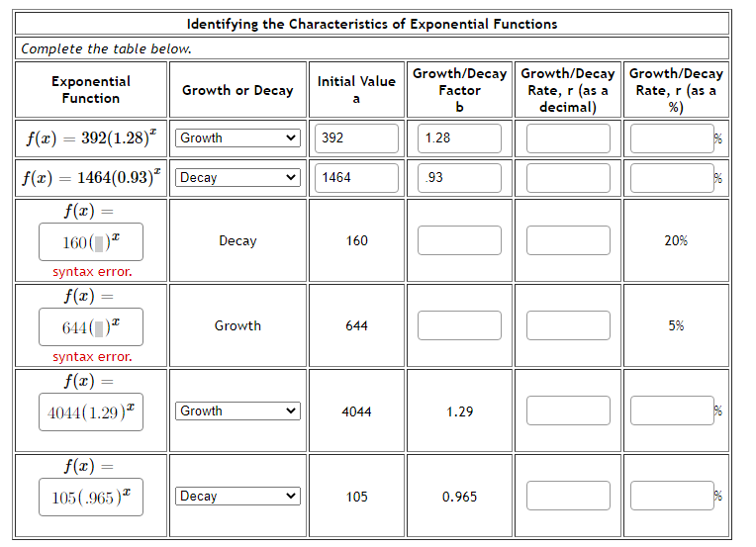Image resolution: width=756 pixels, height=547 pixels.
Task: Click the 'syntax error.' message under 160 function
Action: (92, 272)
